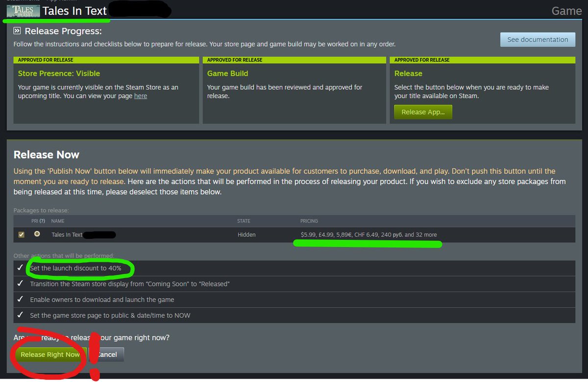Click the Release Now heading
588x382 pixels.
tap(47, 154)
